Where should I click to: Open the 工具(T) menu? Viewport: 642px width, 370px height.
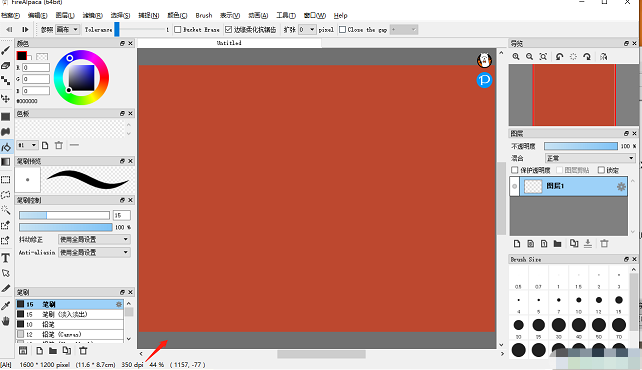[x=286, y=16]
